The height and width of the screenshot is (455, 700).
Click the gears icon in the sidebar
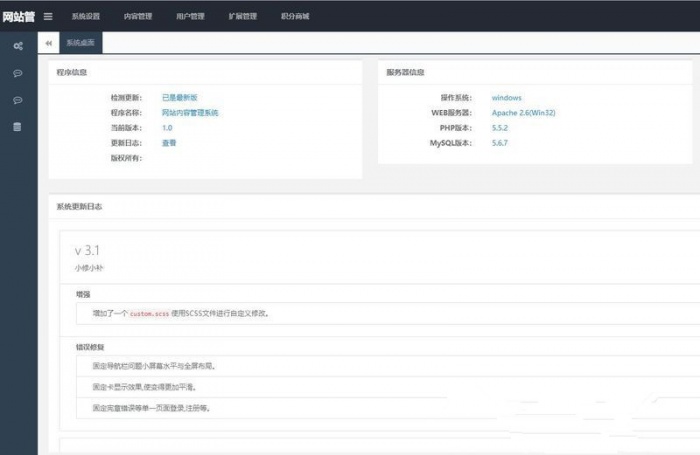[18, 47]
